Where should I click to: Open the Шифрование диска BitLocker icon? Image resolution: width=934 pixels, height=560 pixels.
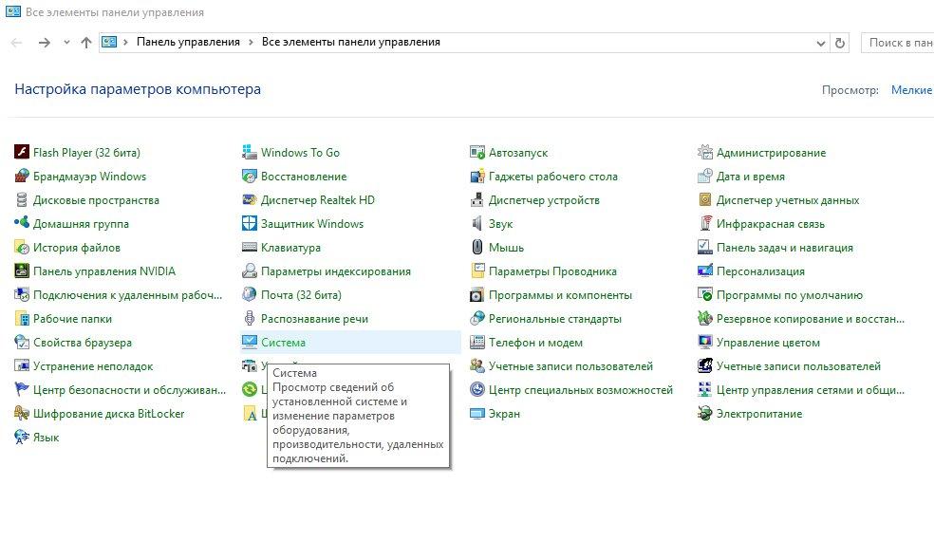[22, 414]
